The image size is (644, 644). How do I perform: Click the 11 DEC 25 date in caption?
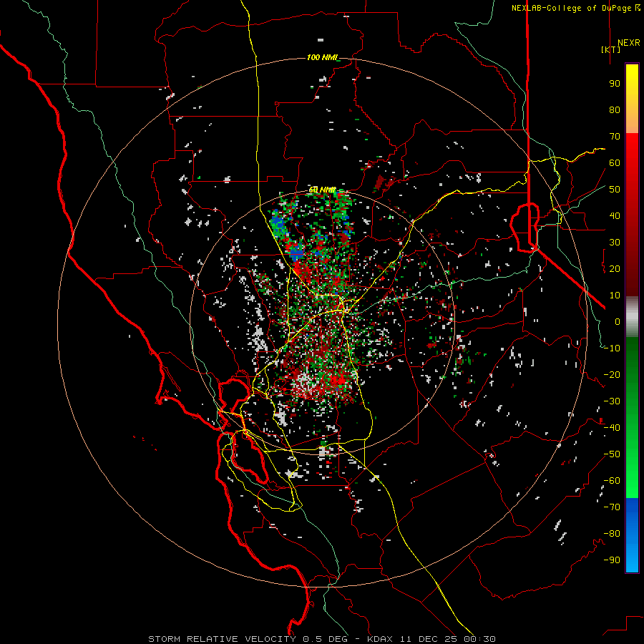[x=428, y=639]
